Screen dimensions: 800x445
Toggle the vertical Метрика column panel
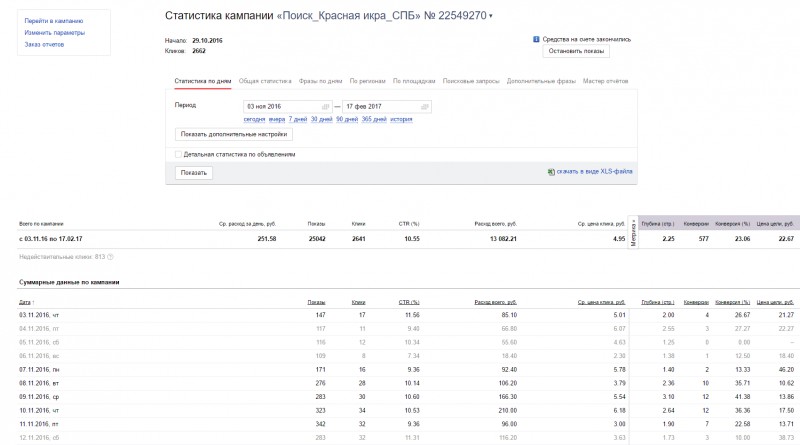click(x=633, y=233)
